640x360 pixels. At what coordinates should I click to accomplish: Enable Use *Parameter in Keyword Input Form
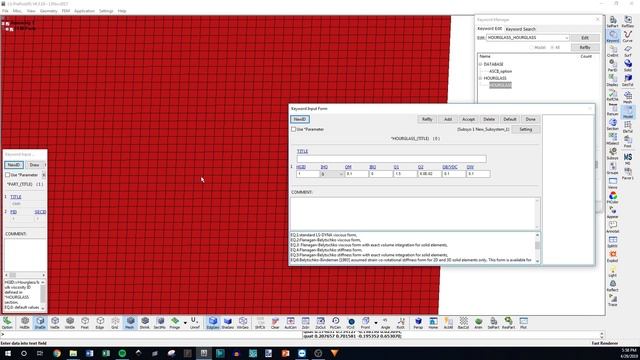point(293,129)
